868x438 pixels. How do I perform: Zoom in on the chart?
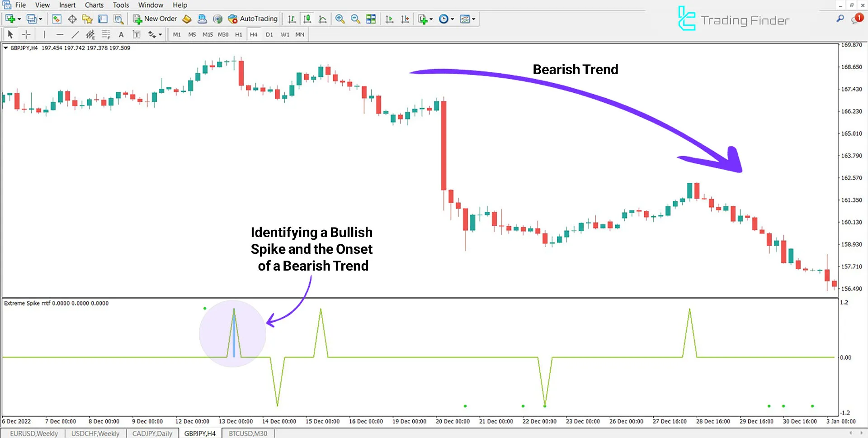[x=340, y=19]
